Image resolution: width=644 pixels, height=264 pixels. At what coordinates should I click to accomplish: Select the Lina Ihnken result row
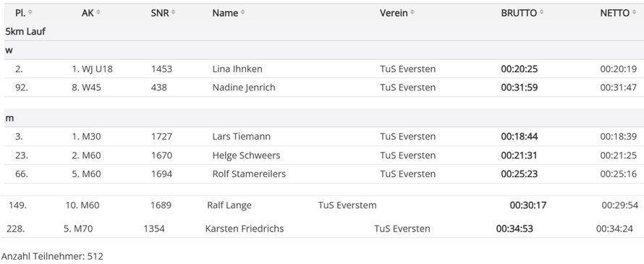[324, 69]
